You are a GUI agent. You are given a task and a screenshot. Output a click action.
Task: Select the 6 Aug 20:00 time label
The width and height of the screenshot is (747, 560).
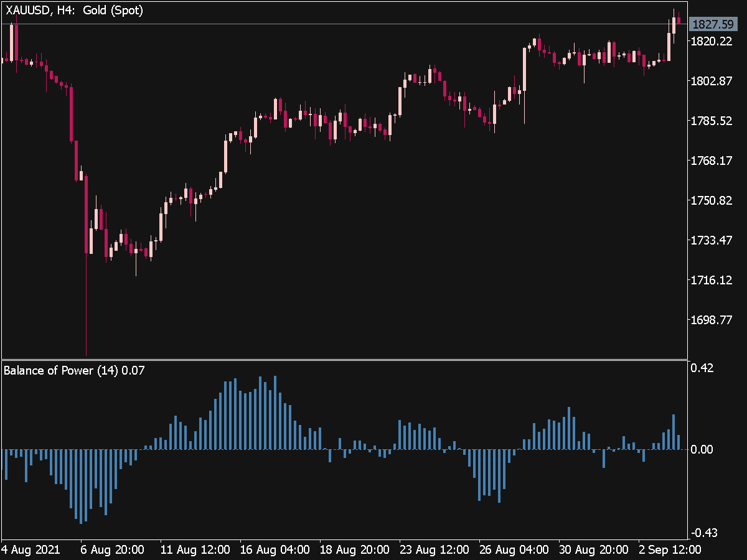tap(113, 550)
